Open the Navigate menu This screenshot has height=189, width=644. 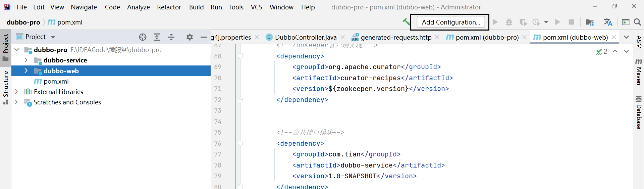(84, 7)
